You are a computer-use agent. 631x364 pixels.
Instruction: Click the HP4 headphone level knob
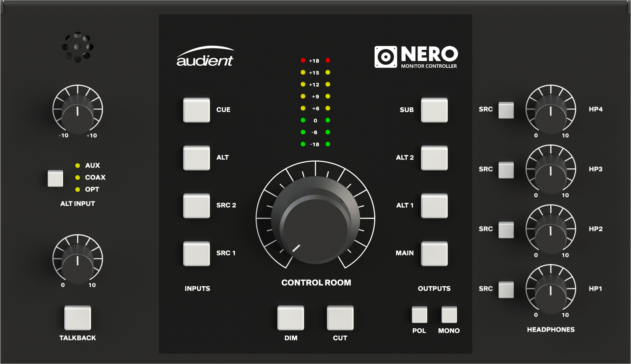point(551,114)
